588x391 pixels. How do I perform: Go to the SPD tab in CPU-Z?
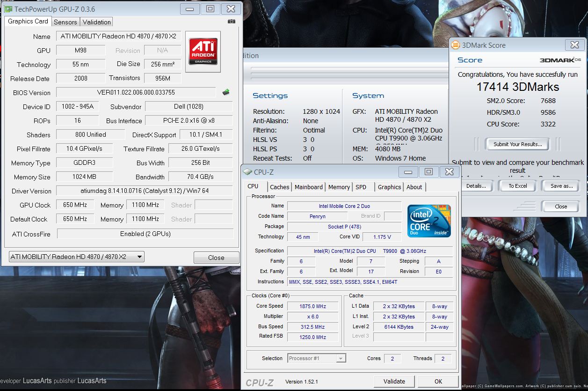point(361,187)
